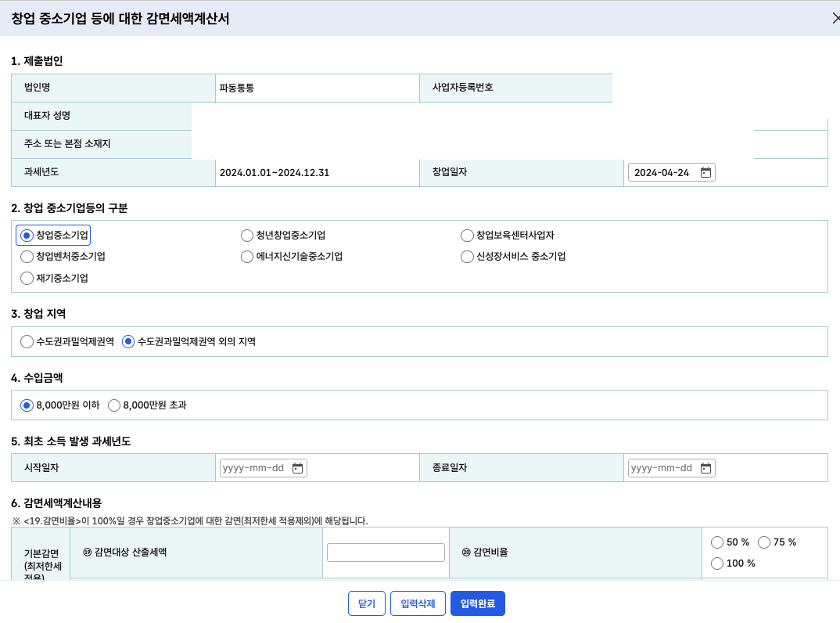Open calendar icon in 종료일자 field
The width and height of the screenshot is (840, 623).
[705, 468]
